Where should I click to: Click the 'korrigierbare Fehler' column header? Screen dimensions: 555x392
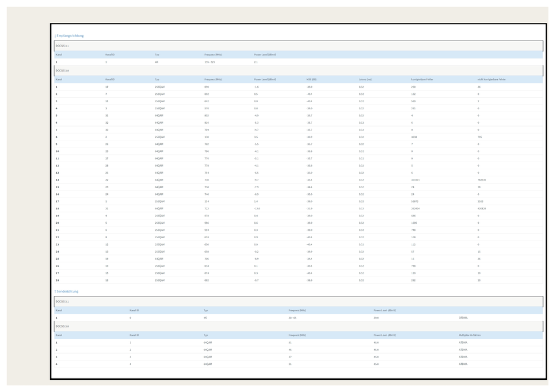pos(422,79)
